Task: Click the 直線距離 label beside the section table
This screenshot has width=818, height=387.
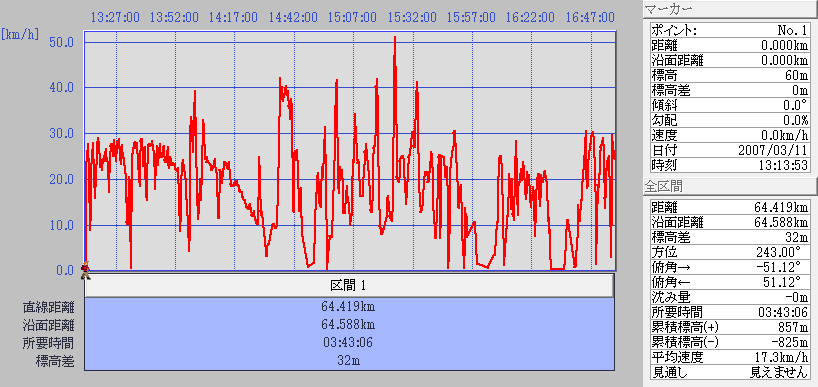Action: click(x=48, y=307)
